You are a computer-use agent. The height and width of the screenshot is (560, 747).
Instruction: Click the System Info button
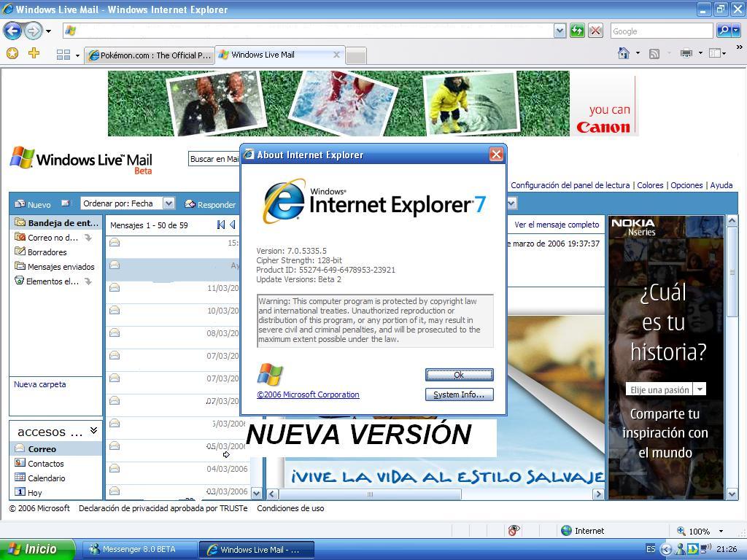(x=459, y=394)
